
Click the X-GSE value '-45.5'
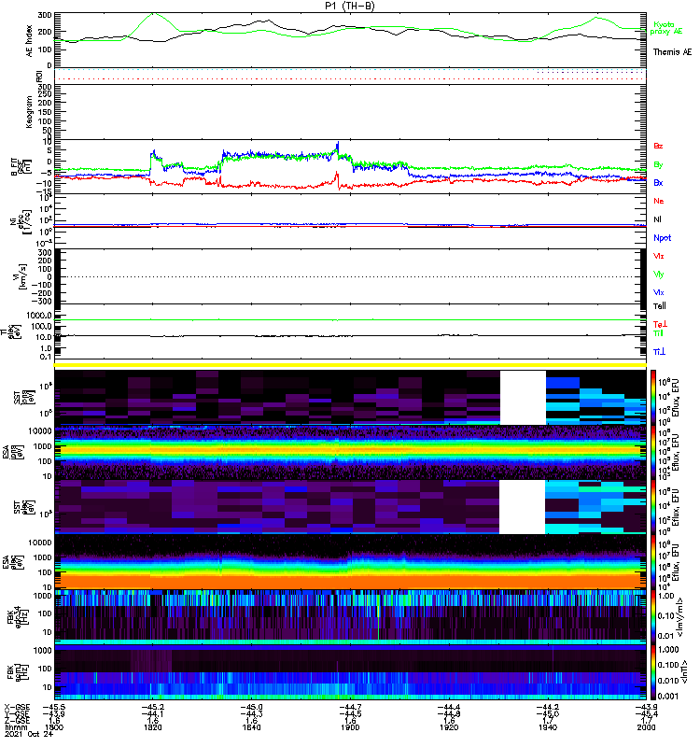pyautogui.click(x=54, y=707)
